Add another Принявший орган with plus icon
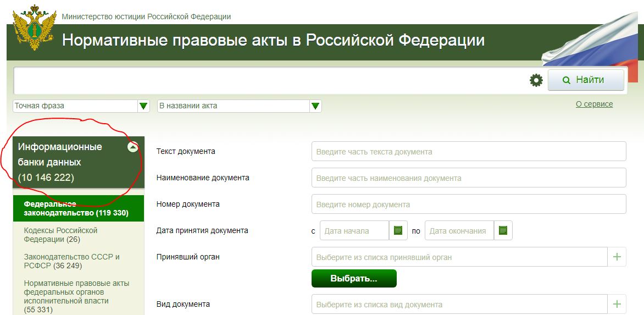Screen dimensions: 644x315 [617, 257]
